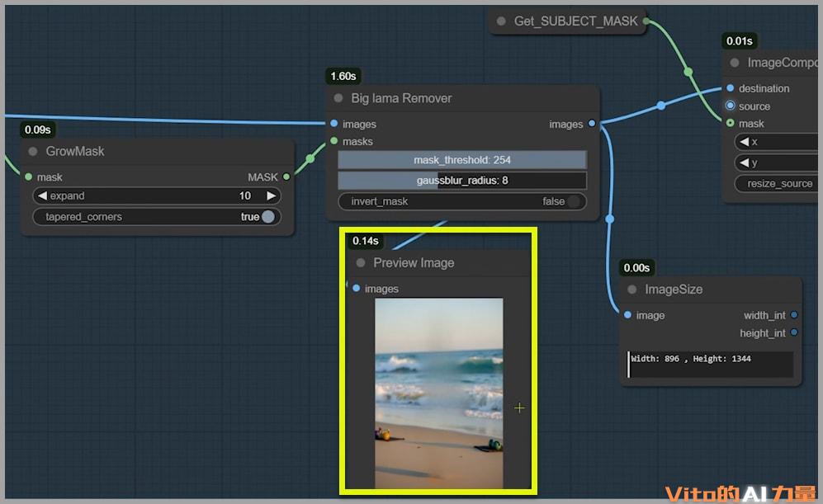Click the link midpoint dot between GrowMask and masks
This screenshot has height=504, width=823.
click(310, 158)
